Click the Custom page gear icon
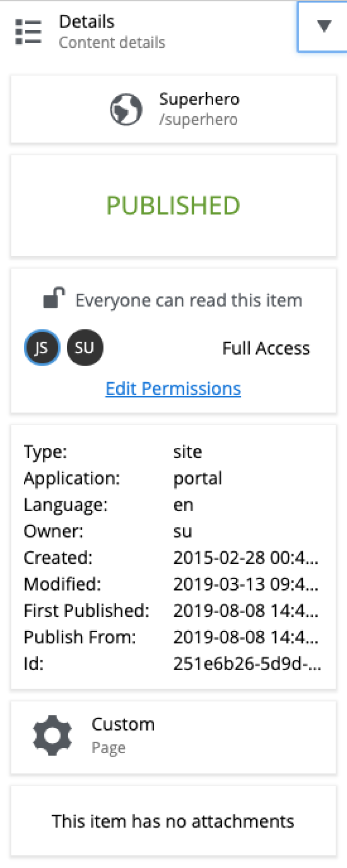 (52, 736)
